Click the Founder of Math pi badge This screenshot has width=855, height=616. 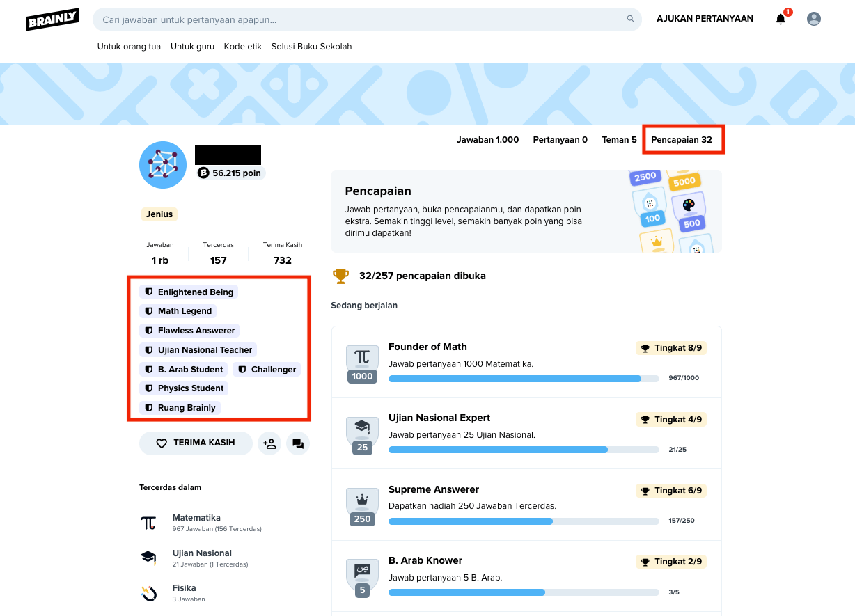pyautogui.click(x=362, y=363)
